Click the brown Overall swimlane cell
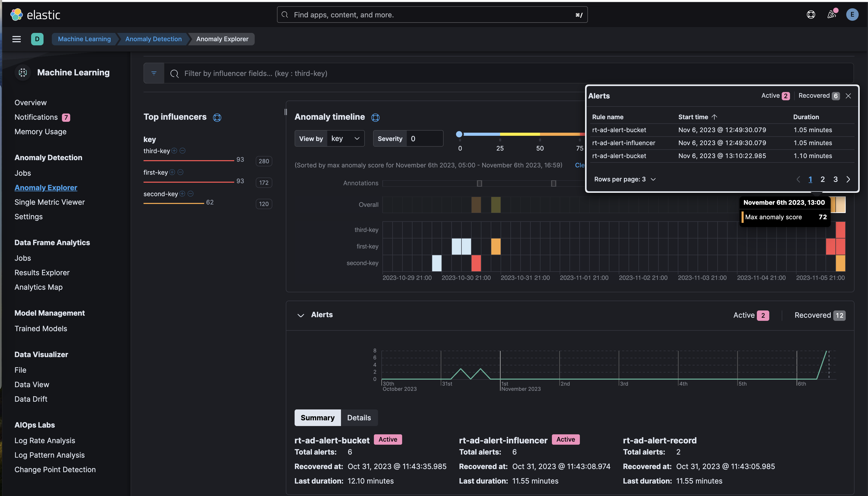The image size is (868, 496). pyautogui.click(x=476, y=205)
